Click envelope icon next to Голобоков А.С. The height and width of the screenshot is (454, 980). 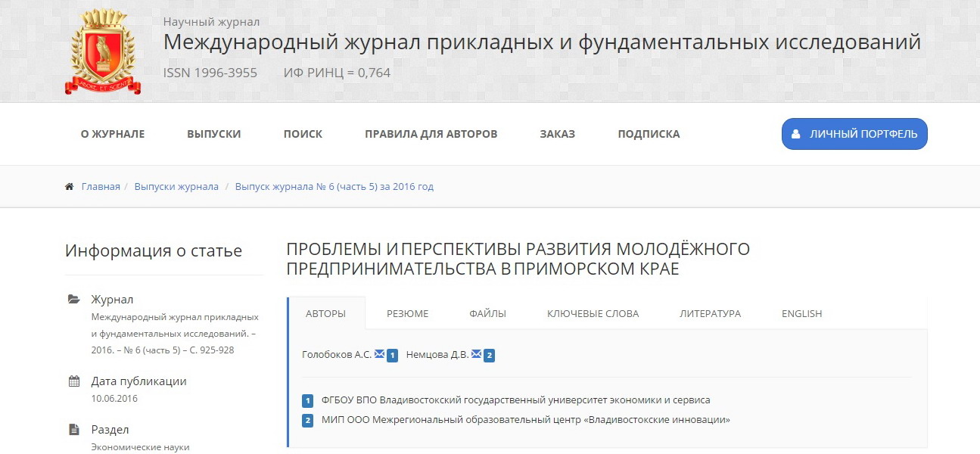(x=380, y=354)
